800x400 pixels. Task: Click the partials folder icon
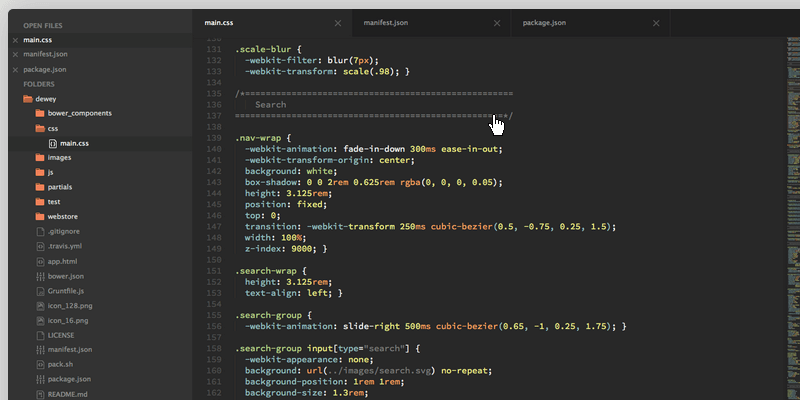click(x=41, y=187)
